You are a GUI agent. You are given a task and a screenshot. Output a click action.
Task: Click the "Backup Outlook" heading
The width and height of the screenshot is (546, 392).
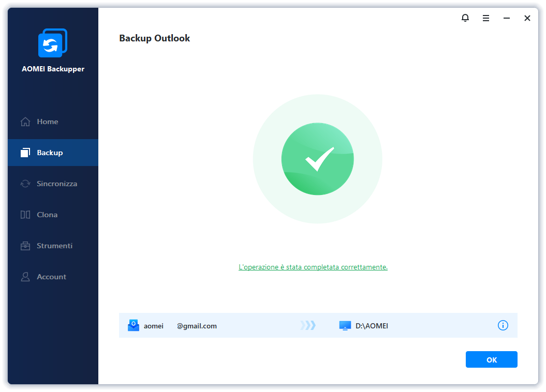(155, 38)
